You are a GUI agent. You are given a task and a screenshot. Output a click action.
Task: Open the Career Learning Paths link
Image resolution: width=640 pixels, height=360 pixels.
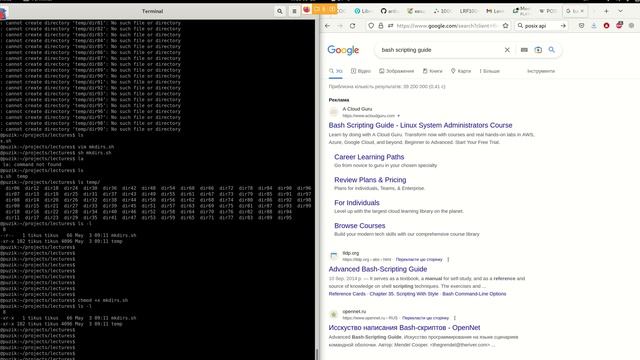[x=369, y=157]
